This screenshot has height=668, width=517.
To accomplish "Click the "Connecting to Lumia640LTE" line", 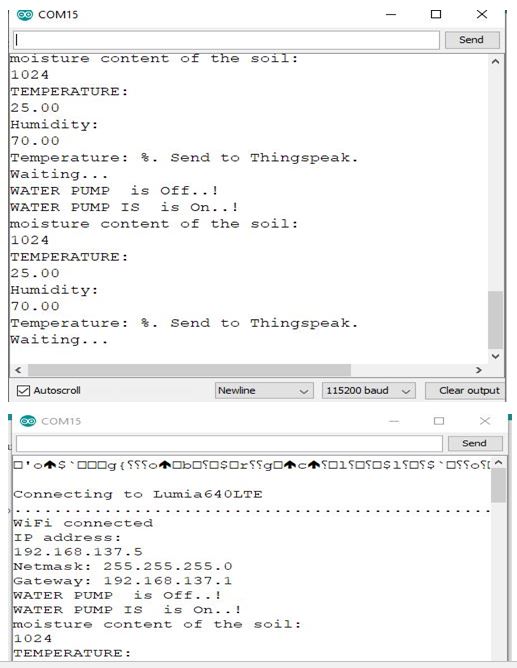I will click(138, 494).
